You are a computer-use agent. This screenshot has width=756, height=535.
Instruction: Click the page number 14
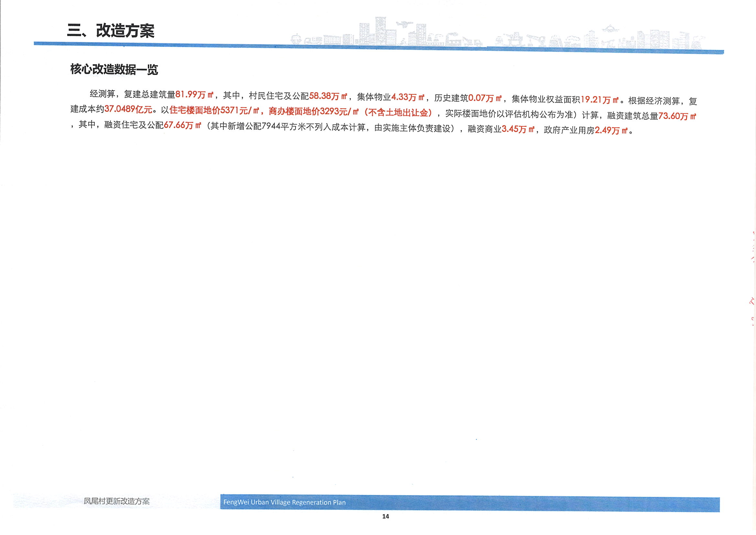click(x=385, y=516)
